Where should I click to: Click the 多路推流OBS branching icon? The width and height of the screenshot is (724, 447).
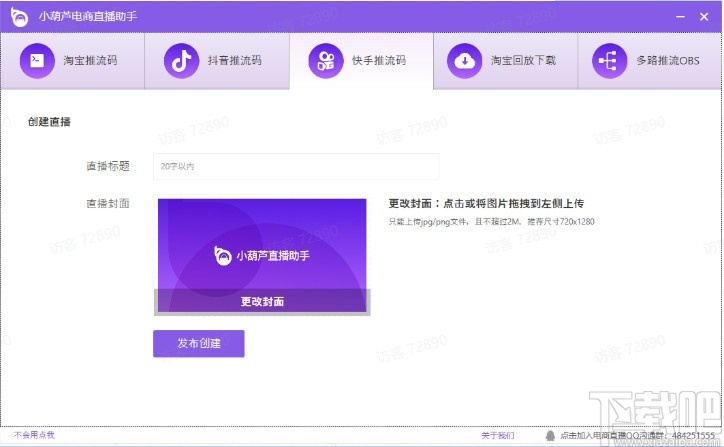point(609,60)
